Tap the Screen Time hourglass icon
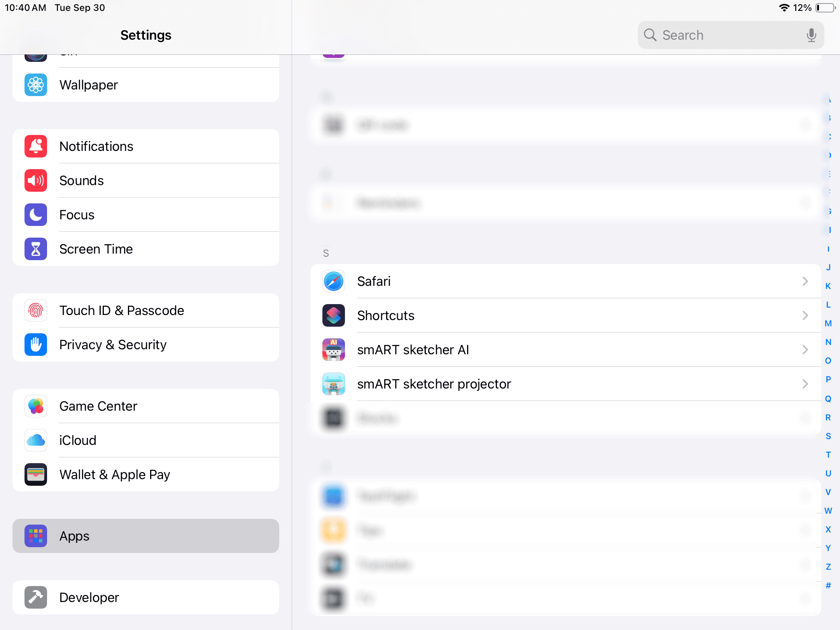840x630 pixels. click(x=36, y=249)
